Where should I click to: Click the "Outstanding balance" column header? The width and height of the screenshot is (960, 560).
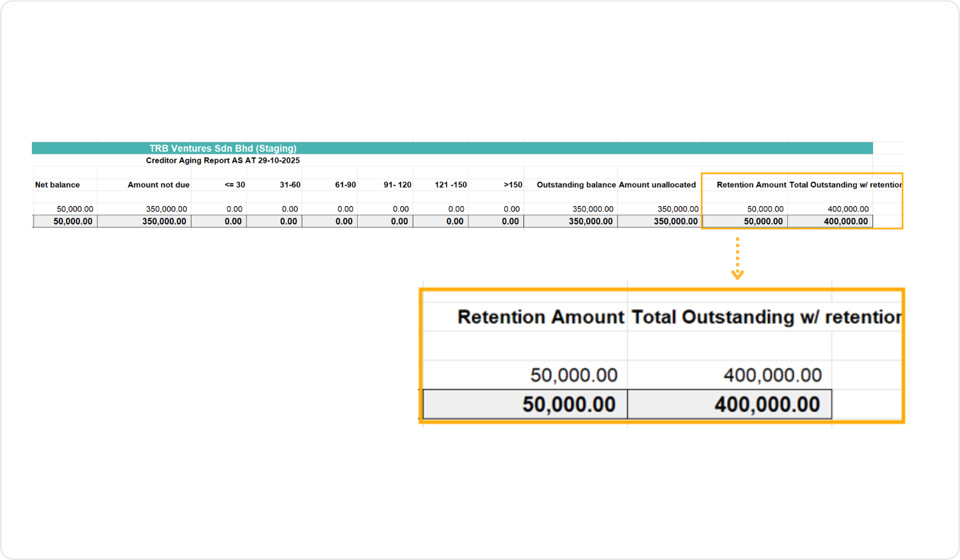coord(576,185)
